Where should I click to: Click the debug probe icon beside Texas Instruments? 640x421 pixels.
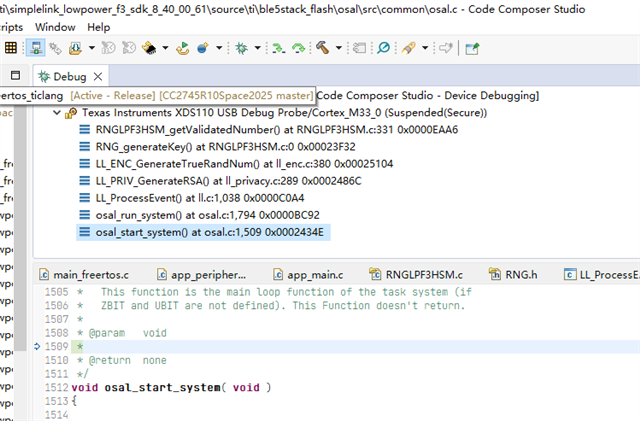tap(71, 113)
